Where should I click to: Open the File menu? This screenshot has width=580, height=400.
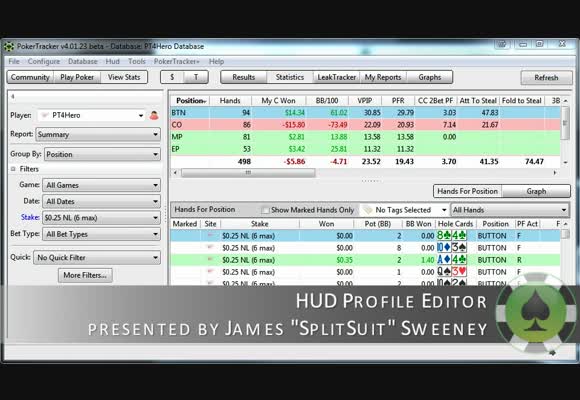(x=14, y=61)
